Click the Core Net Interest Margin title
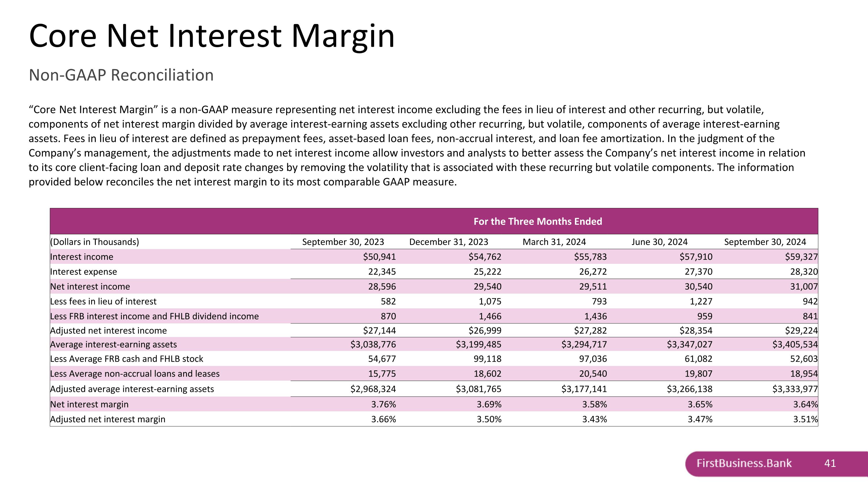The height and width of the screenshot is (488, 868). click(212, 36)
